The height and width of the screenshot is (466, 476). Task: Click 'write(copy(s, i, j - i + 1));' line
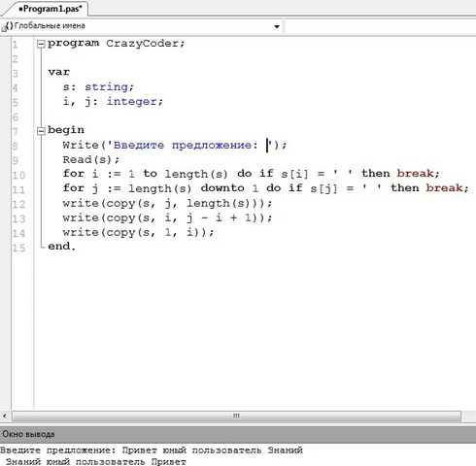click(167, 217)
